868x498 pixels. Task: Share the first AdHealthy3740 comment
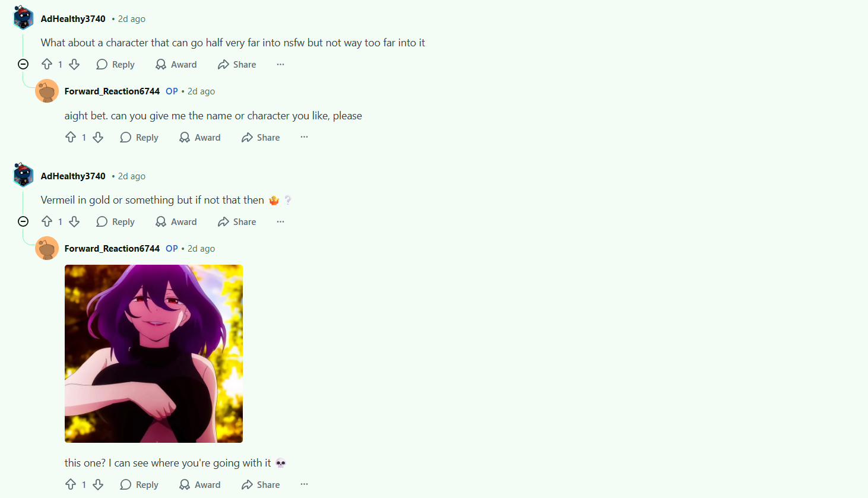(x=237, y=64)
